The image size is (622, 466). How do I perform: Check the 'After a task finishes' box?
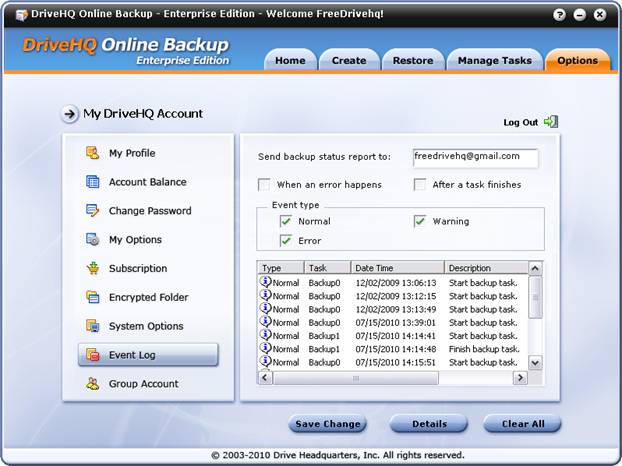click(420, 184)
